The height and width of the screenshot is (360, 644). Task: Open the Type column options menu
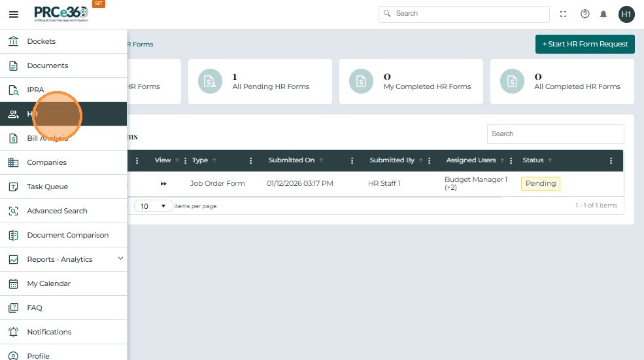click(250, 160)
